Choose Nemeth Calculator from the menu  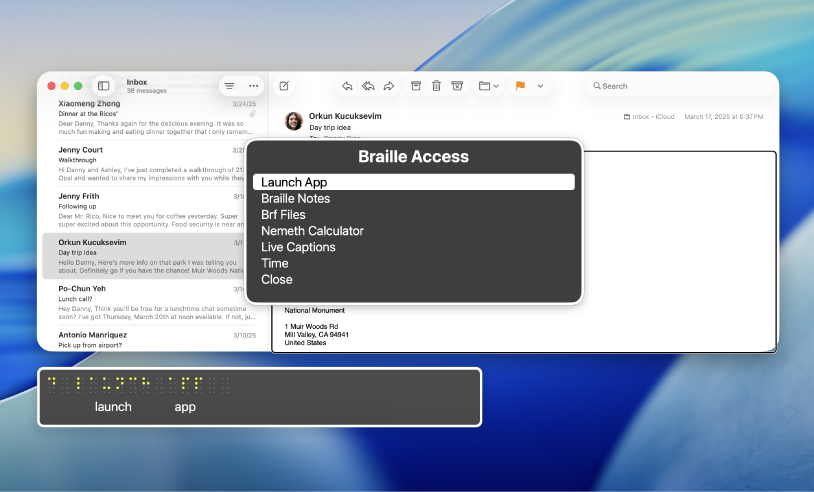312,231
